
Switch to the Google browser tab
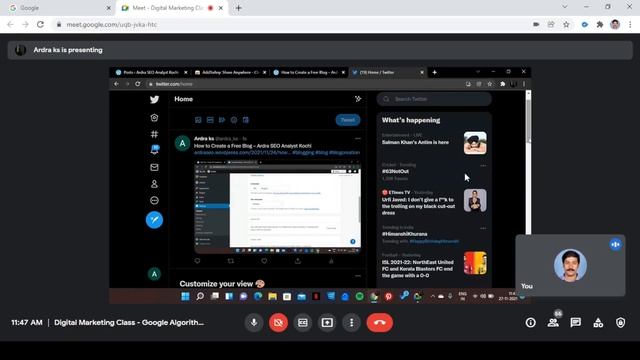59,8
